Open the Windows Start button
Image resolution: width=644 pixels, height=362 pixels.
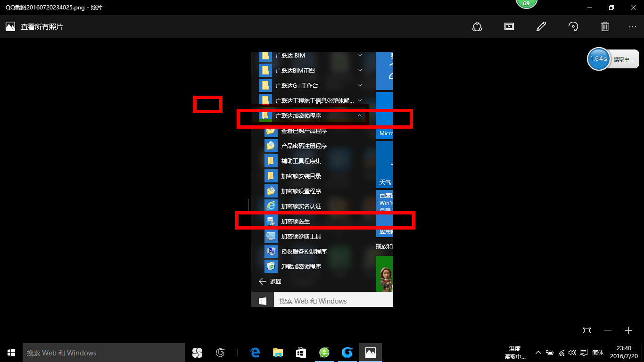[x=11, y=353]
